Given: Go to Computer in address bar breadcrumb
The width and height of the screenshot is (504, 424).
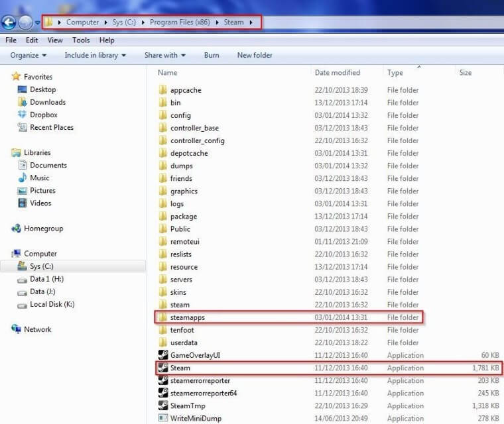Looking at the screenshot, I should click(83, 22).
